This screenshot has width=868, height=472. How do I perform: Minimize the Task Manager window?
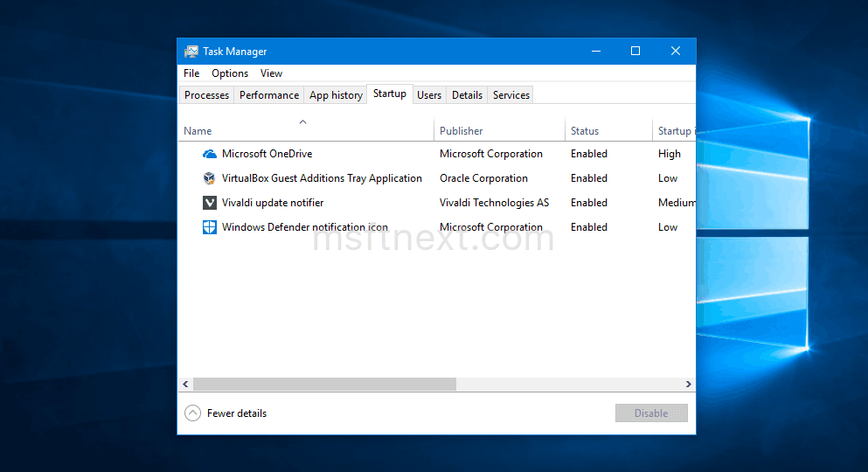[596, 51]
